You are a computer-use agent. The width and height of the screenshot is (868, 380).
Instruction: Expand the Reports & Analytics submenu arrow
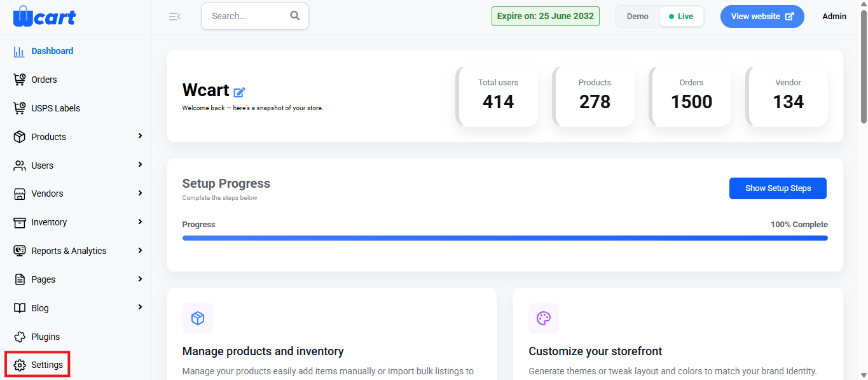[x=140, y=250]
